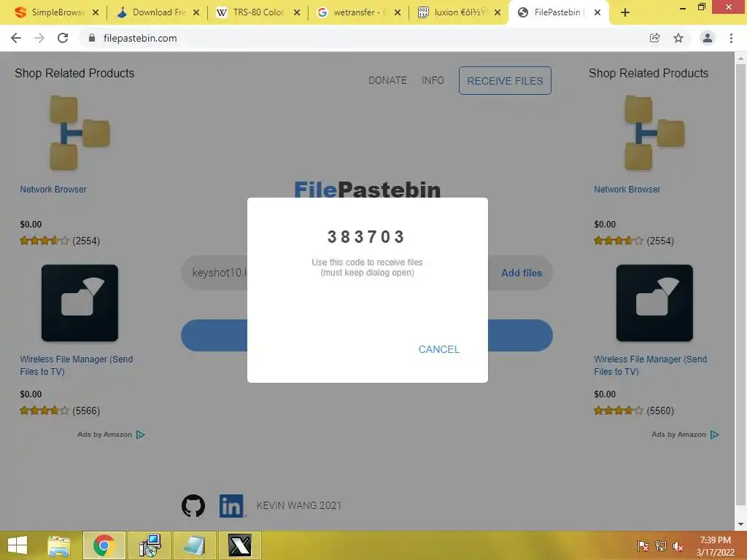This screenshot has height=560, width=747.
Task: Click scrollbar up arrow
Action: [740, 59]
